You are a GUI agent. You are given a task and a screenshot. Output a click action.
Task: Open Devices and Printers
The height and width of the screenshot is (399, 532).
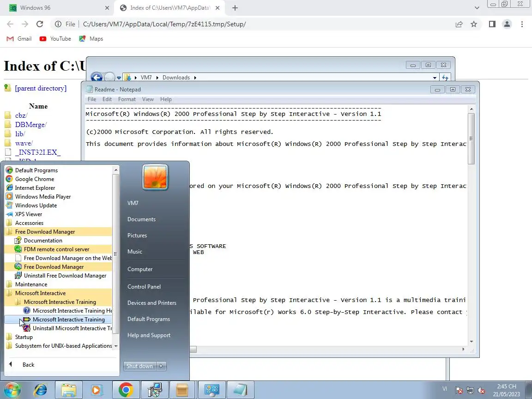pos(151,303)
